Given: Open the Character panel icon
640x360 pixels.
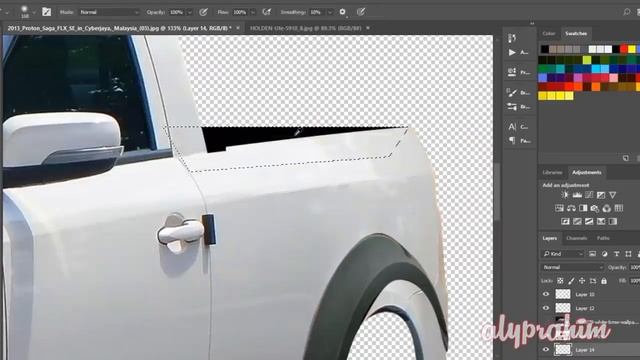Looking at the screenshot, I should 512,127.
